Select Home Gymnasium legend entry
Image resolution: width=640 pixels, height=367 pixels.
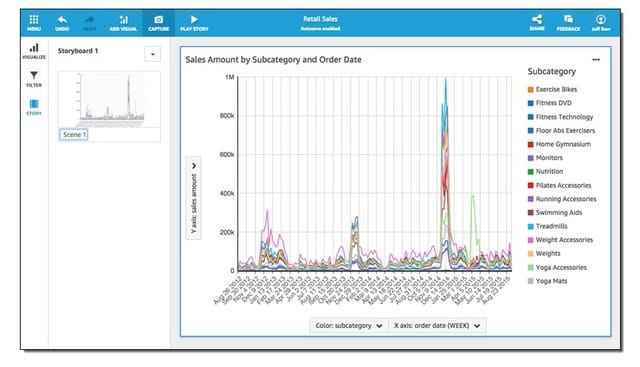click(x=559, y=144)
